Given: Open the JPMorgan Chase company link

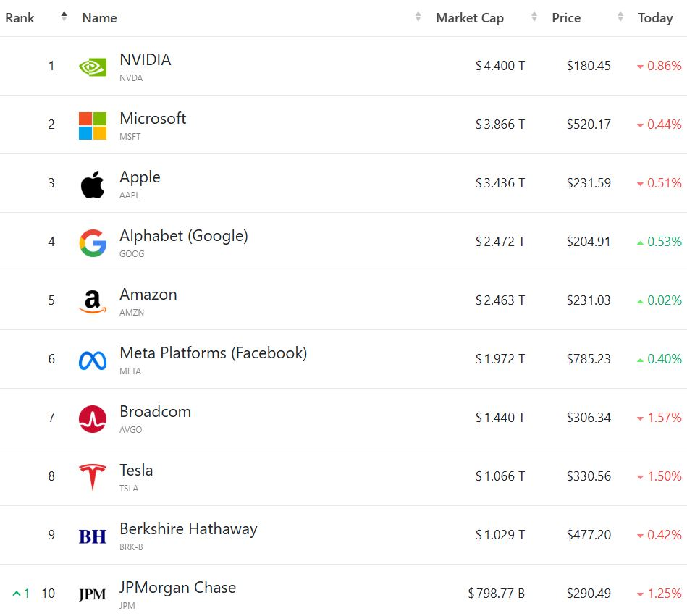Looking at the screenshot, I should tap(177, 588).
